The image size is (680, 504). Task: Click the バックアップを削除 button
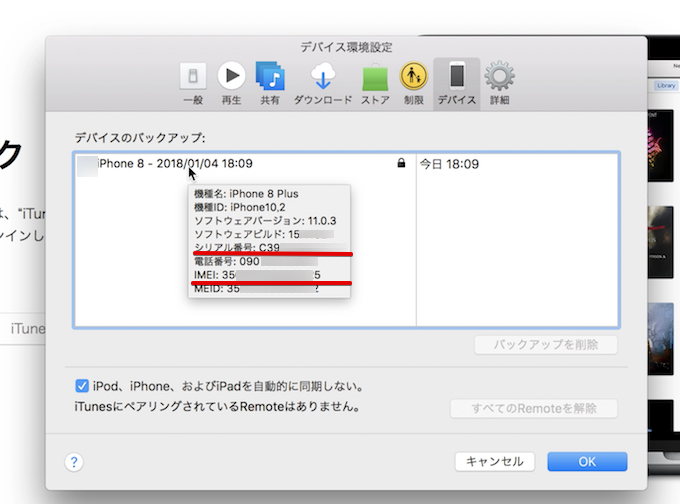point(545,345)
